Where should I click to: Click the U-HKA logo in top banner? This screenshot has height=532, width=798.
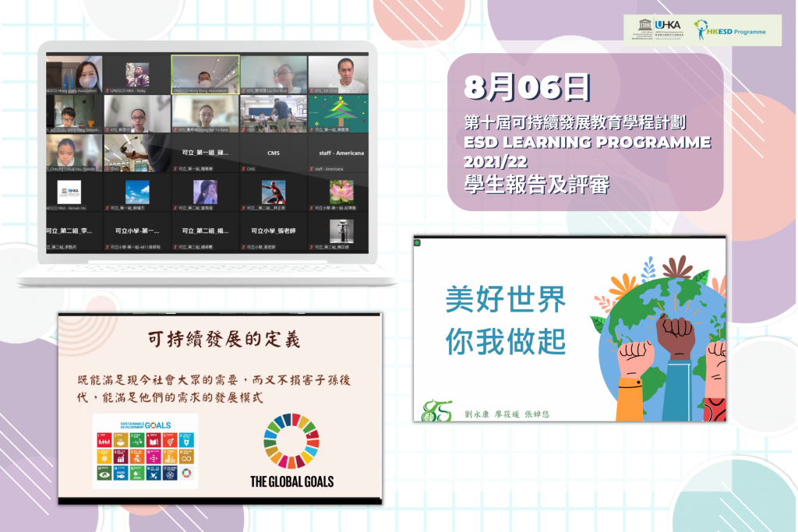667,25
